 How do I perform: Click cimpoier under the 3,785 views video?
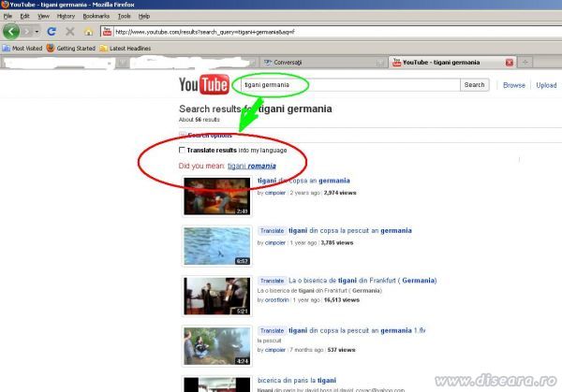point(274,242)
